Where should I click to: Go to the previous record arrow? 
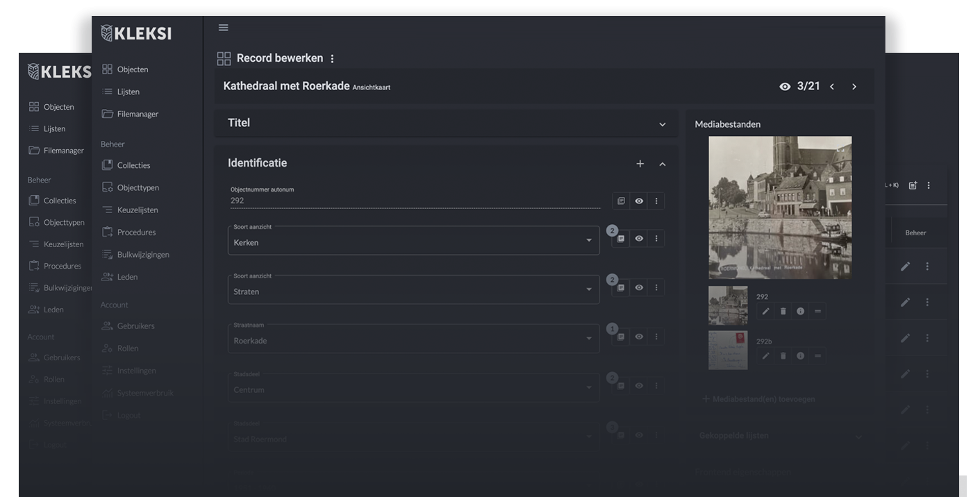click(x=831, y=87)
